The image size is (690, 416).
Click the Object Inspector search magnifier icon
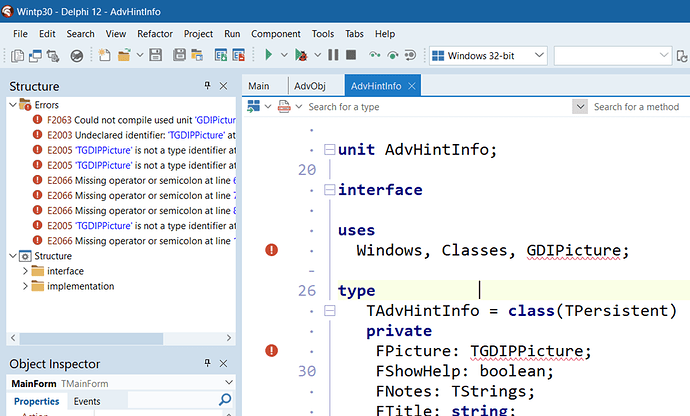point(225,399)
